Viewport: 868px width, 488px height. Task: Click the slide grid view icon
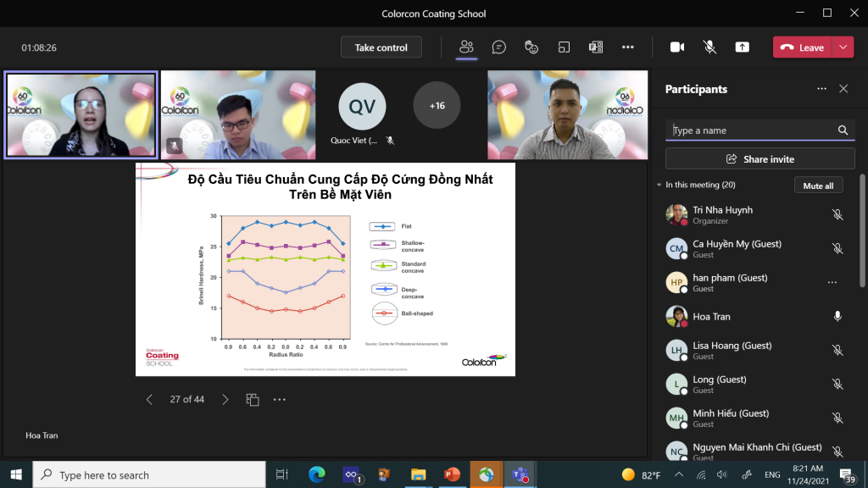(x=253, y=399)
